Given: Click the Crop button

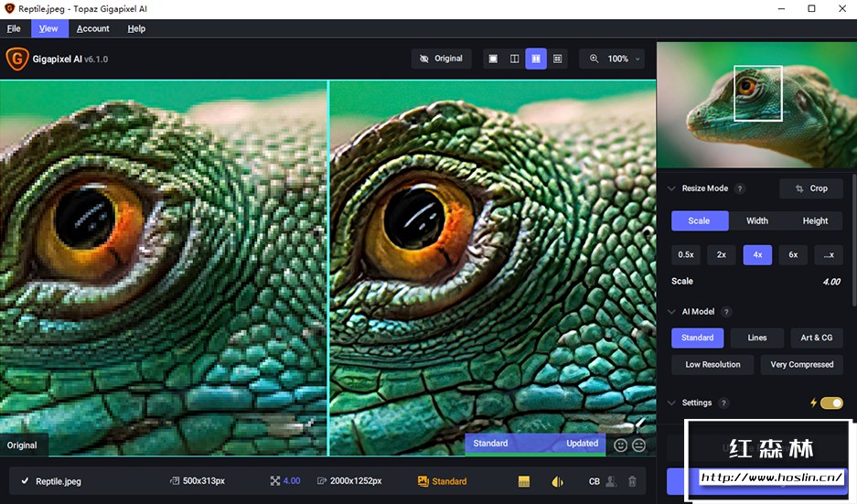Looking at the screenshot, I should point(811,188).
